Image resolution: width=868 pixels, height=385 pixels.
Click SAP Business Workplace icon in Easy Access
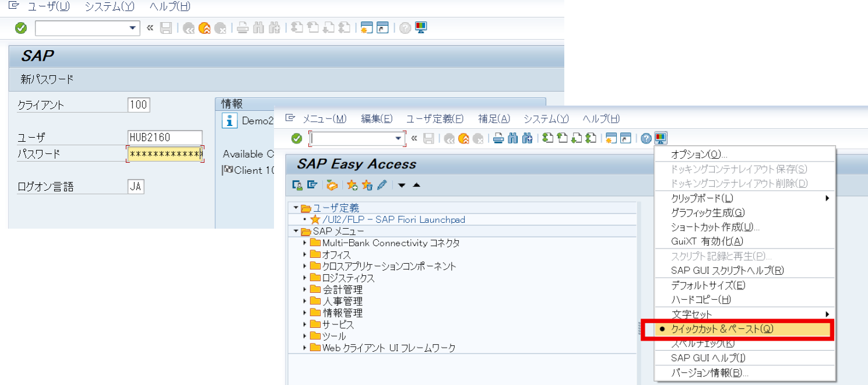[x=332, y=185]
